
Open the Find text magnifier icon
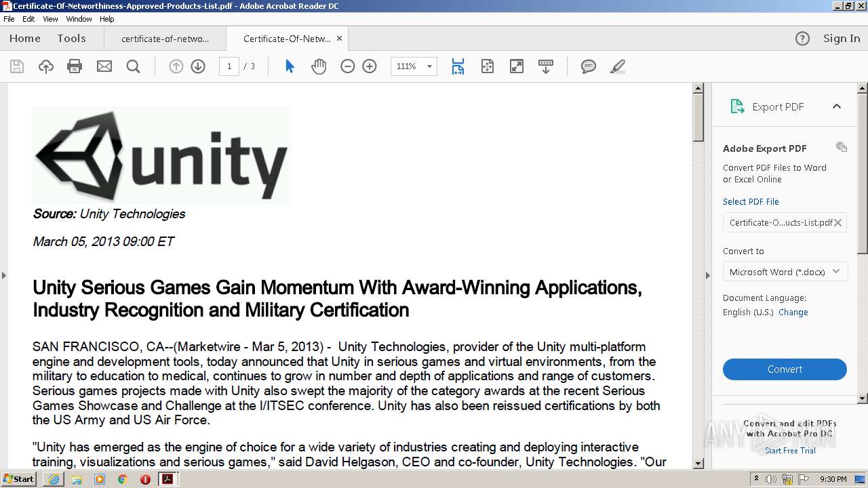[x=133, y=66]
